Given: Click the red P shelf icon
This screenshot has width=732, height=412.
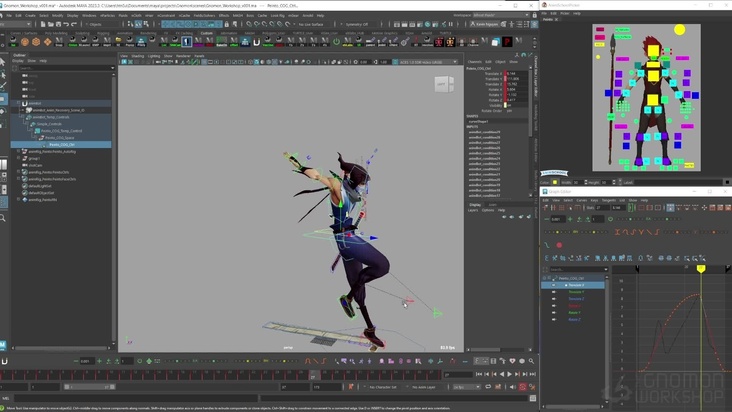Looking at the screenshot, I should 507,42.
